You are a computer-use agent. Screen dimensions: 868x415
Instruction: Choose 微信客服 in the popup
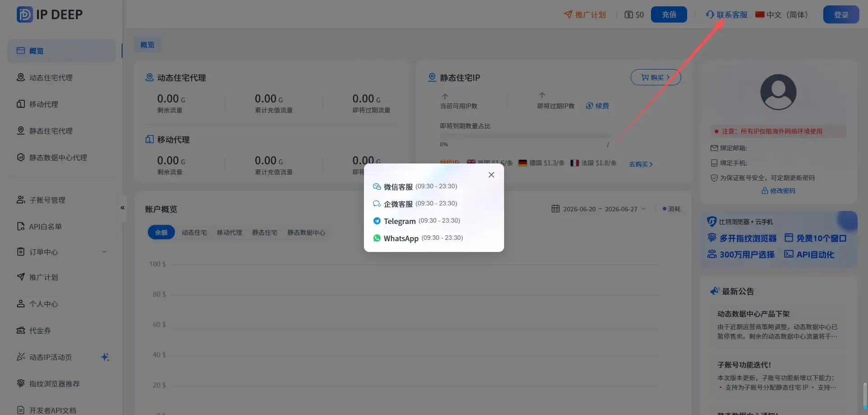pos(415,187)
